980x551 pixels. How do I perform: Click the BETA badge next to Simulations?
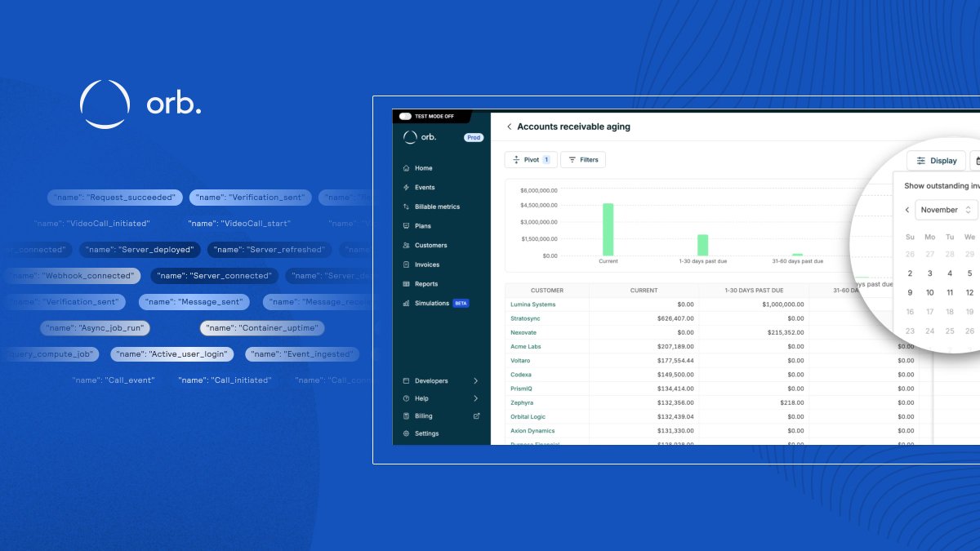461,303
